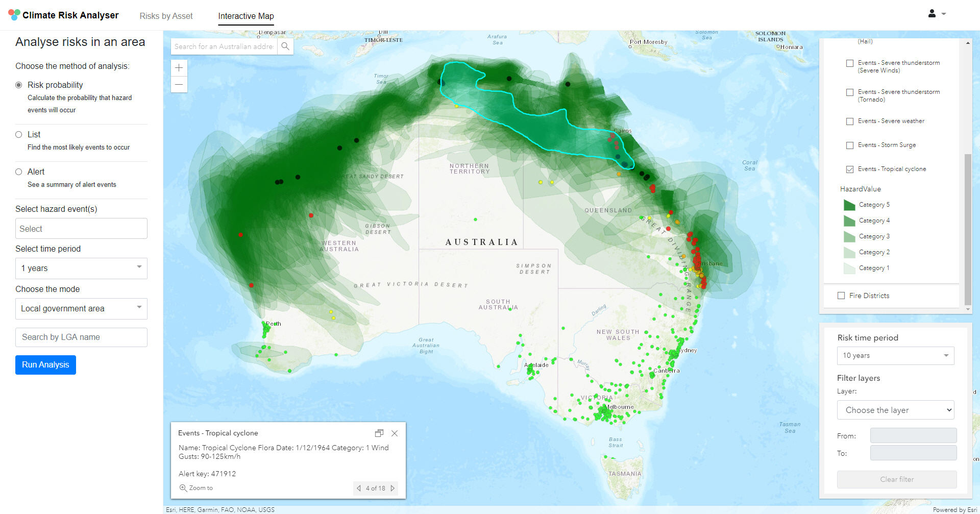Screen dimensions: 980x514
Task: Open the Choose the layer dropdown
Action: pos(895,410)
